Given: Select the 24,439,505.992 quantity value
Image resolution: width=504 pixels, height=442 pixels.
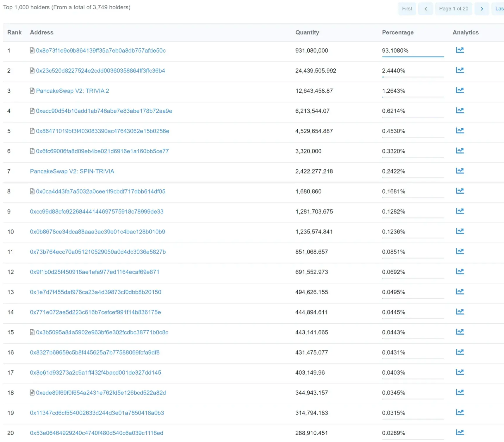Looking at the screenshot, I should pyautogui.click(x=316, y=71).
